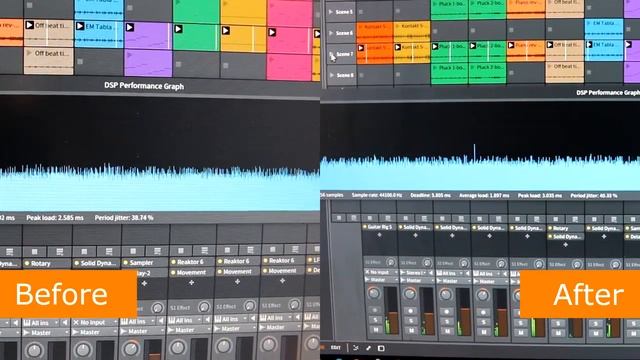
Task: Click play on Before panel's playing EM Tabla clip
Action: [80, 27]
